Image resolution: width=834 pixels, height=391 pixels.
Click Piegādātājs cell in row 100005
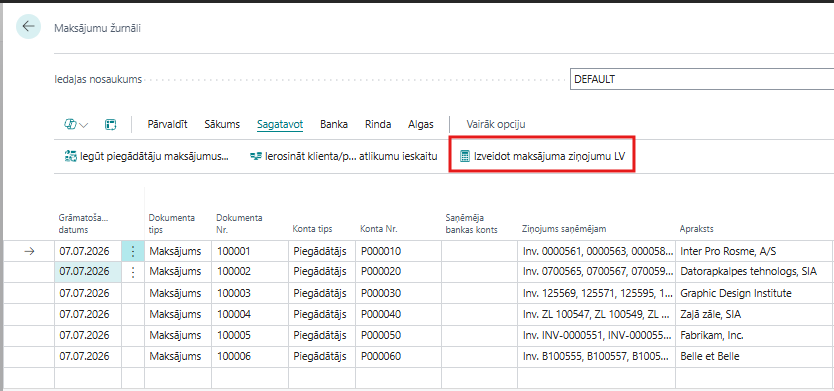[x=322, y=336]
